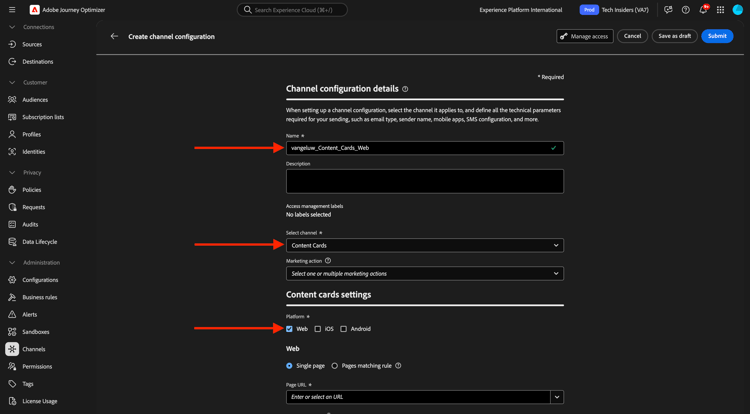Go to Audiences in the sidebar

coord(35,99)
